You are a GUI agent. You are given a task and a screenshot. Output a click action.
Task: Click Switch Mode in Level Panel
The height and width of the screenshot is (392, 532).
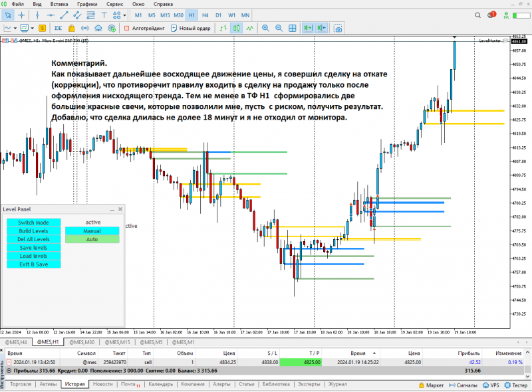coord(34,223)
